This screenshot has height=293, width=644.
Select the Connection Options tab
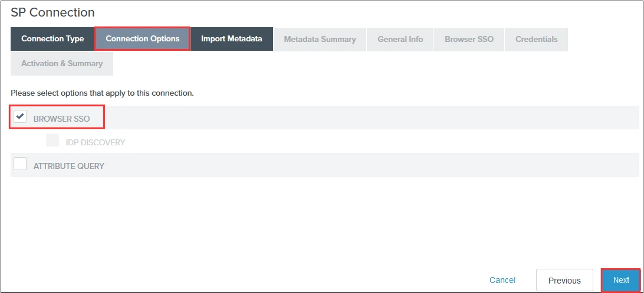tap(142, 39)
